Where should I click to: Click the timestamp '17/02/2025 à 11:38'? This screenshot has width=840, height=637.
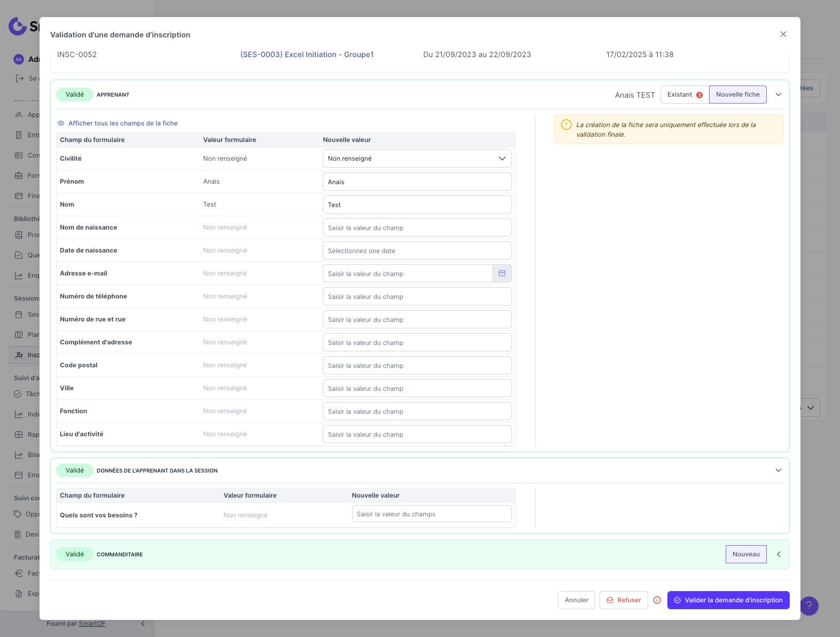pyautogui.click(x=640, y=54)
